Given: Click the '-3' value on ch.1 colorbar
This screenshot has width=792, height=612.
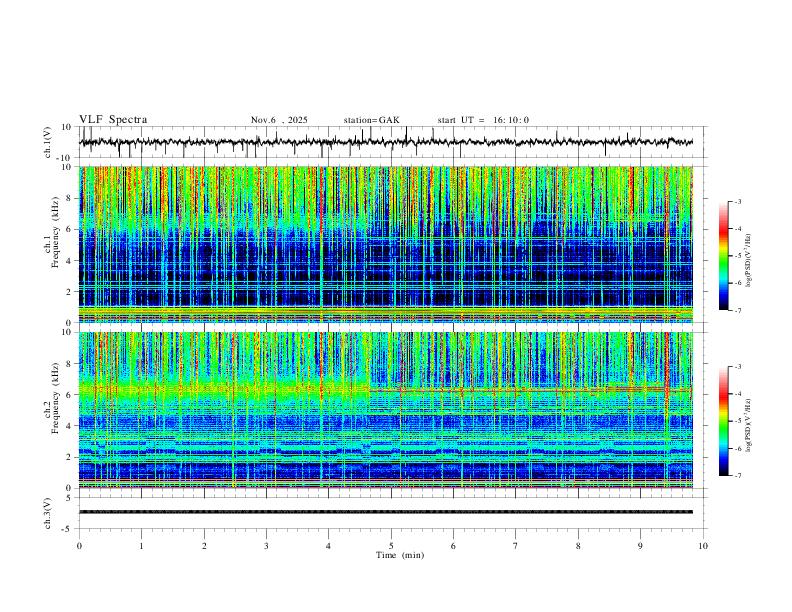Looking at the screenshot, I should [737, 201].
